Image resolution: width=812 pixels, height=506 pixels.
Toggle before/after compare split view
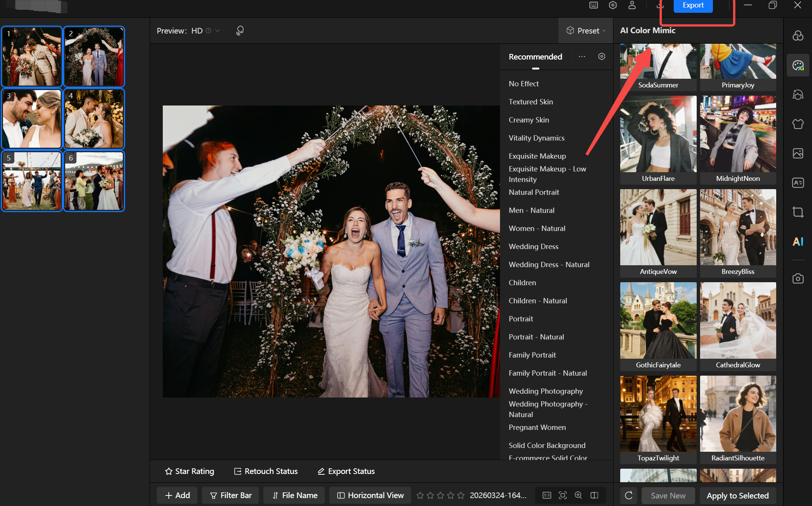(594, 495)
